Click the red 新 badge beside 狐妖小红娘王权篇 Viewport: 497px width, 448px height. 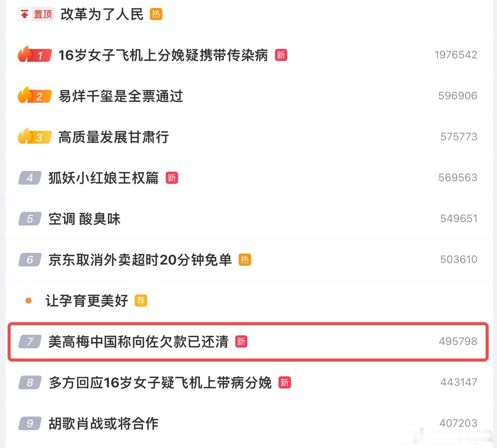click(x=172, y=178)
